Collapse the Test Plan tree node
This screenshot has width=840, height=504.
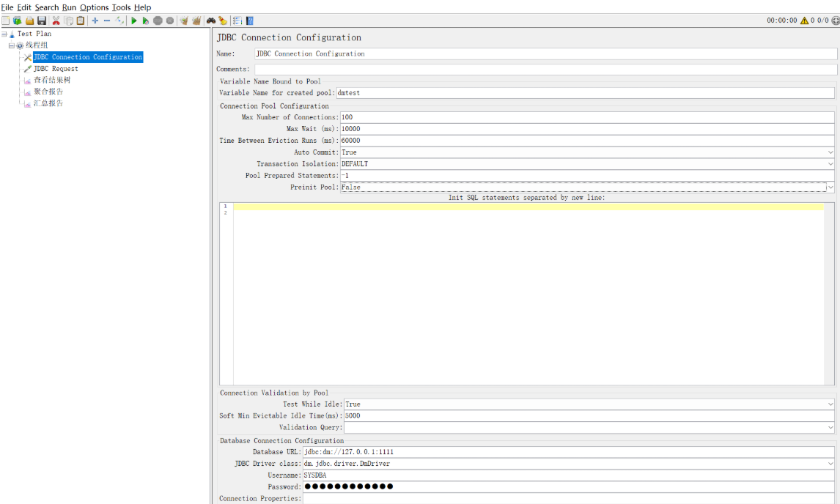tap(4, 34)
